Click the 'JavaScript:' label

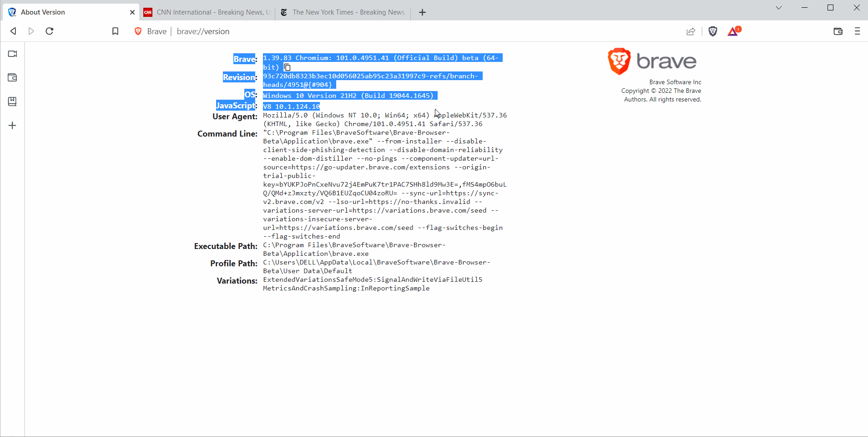237,106
